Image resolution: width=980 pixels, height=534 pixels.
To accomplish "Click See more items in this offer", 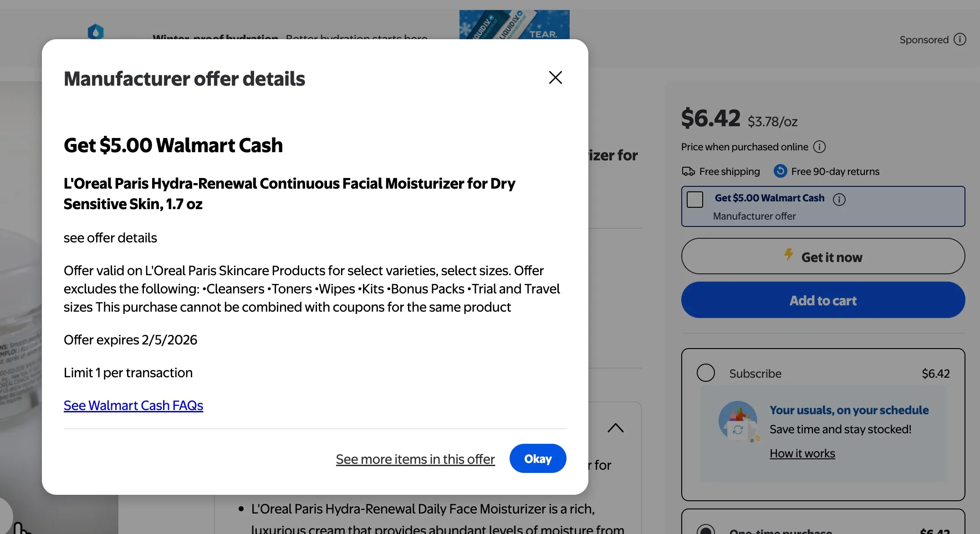I will click(415, 459).
